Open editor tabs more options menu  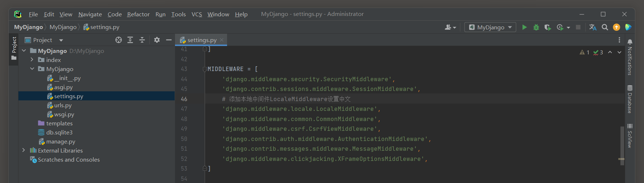619,40
